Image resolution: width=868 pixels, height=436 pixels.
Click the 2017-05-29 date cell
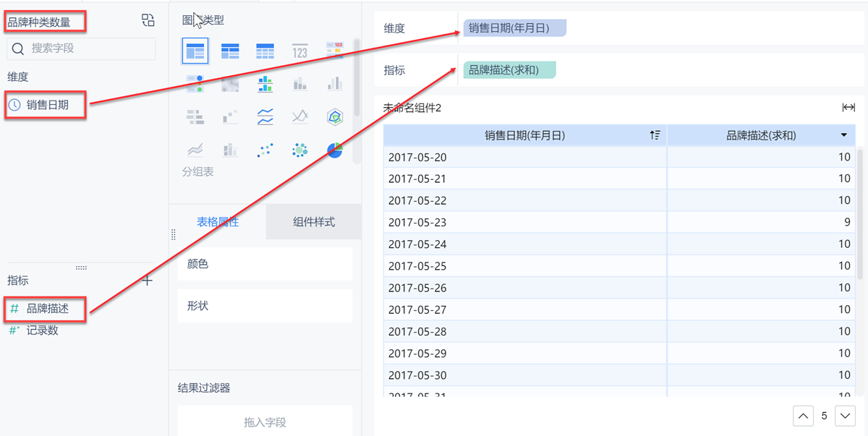pyautogui.click(x=524, y=354)
